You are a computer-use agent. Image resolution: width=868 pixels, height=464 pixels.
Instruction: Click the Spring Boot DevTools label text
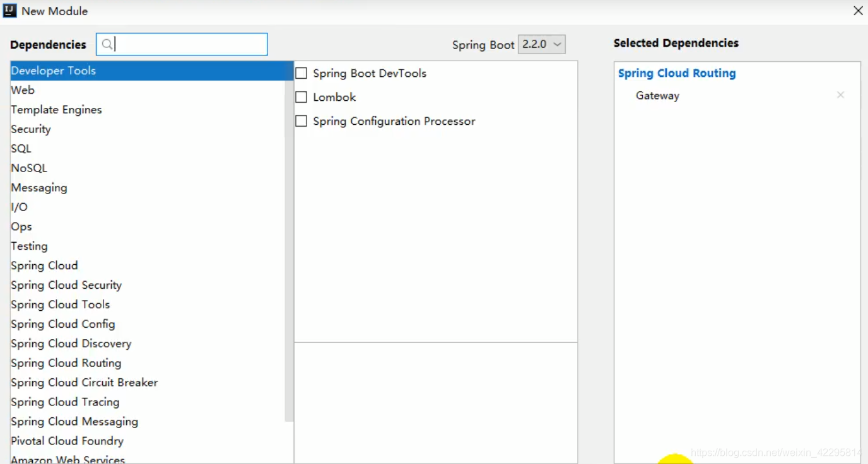370,73
